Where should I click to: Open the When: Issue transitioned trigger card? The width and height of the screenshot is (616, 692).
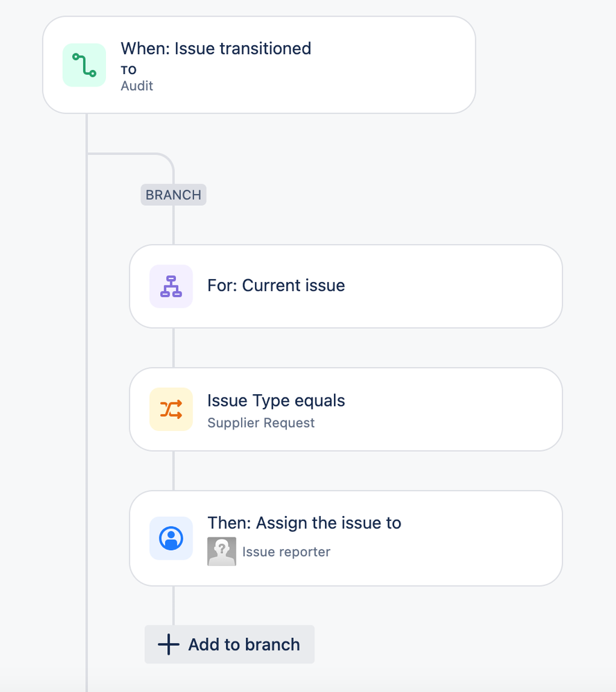click(259, 65)
